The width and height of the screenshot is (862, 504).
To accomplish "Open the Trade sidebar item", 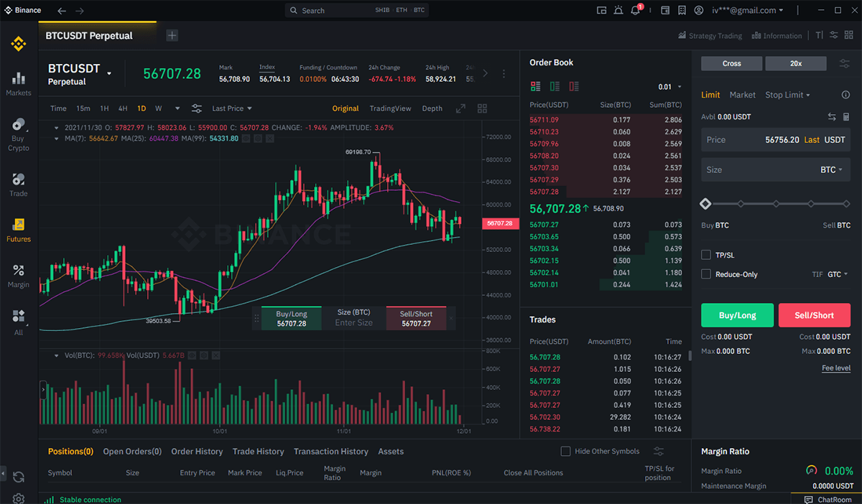I will (x=19, y=185).
